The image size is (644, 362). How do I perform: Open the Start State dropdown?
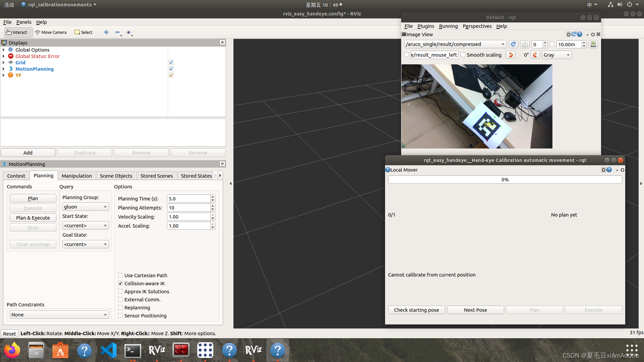coord(86,226)
